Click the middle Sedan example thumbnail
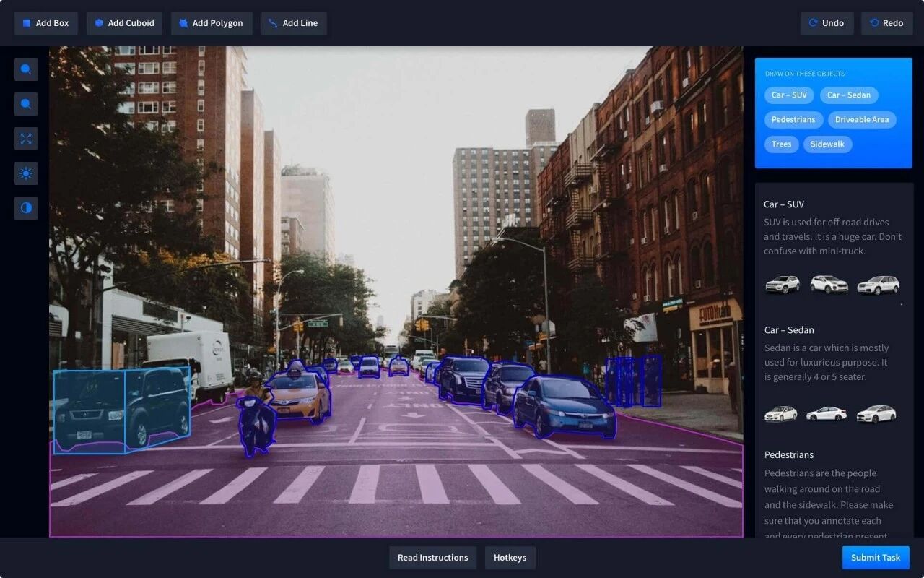The image size is (924, 578). click(x=827, y=414)
